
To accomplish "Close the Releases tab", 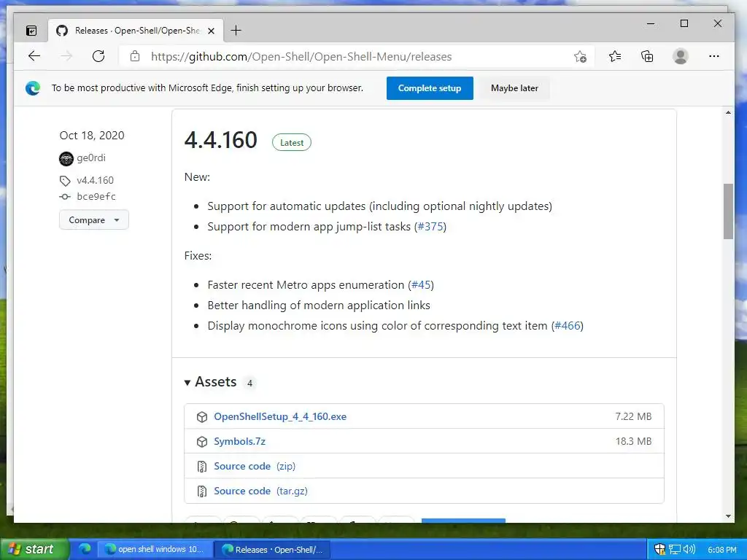I will click(211, 31).
